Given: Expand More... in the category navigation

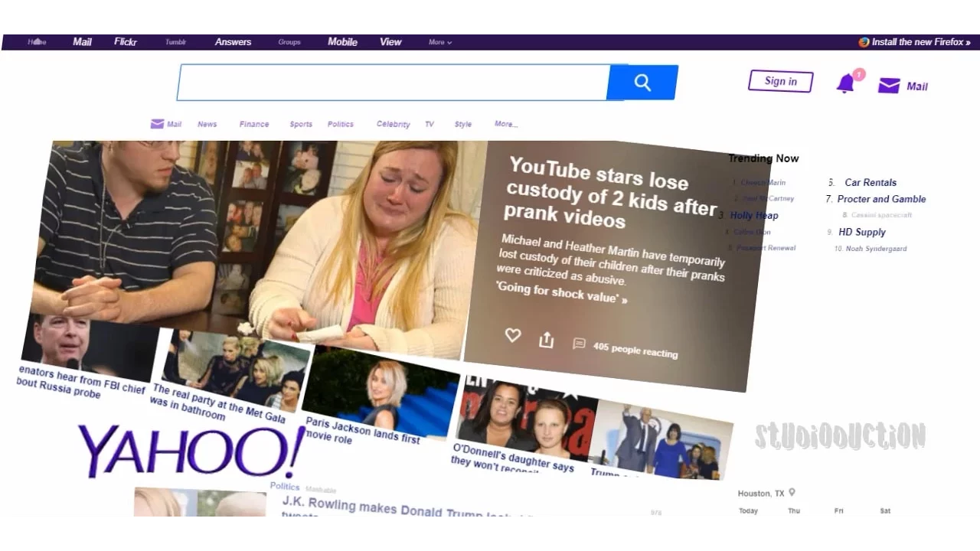Looking at the screenshot, I should point(506,124).
